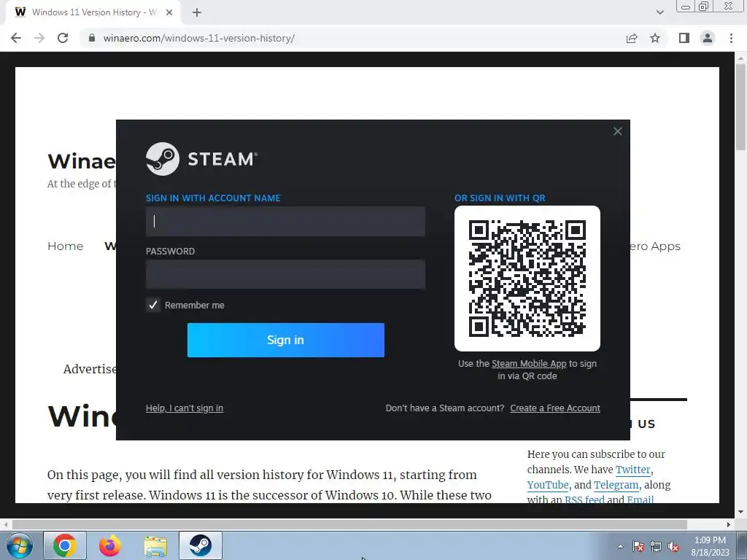Viewport: 747px width, 560px height.
Task: Close the Steam sign-in dialog
Action: pos(617,131)
